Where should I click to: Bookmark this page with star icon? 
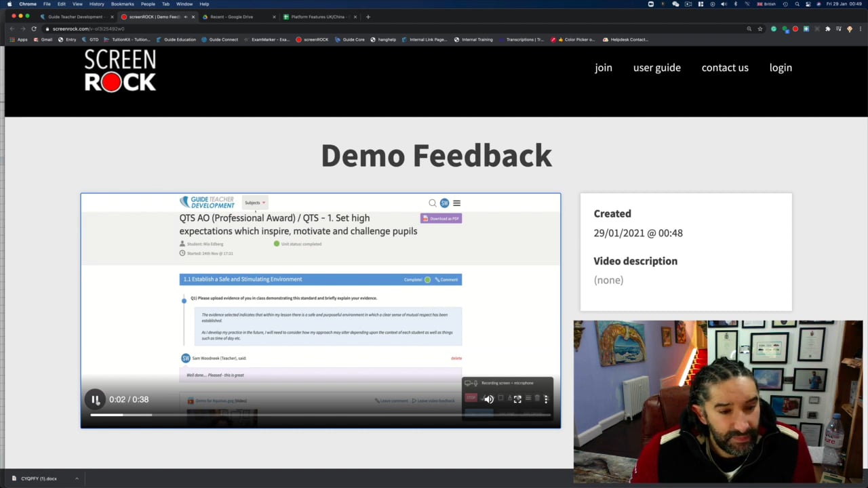[x=759, y=28]
